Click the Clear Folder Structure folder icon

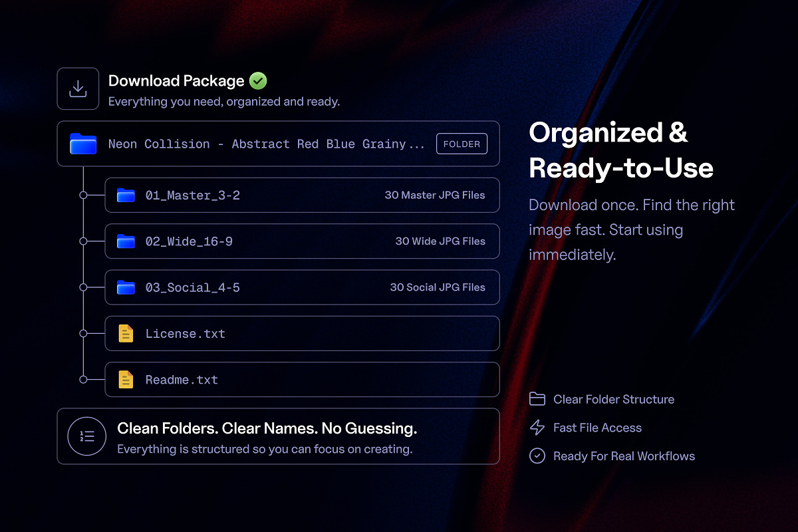537,399
